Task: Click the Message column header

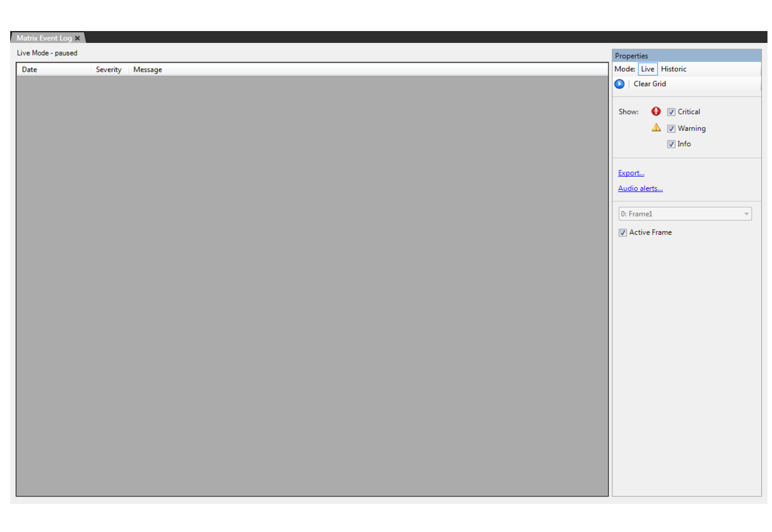Action: click(148, 69)
